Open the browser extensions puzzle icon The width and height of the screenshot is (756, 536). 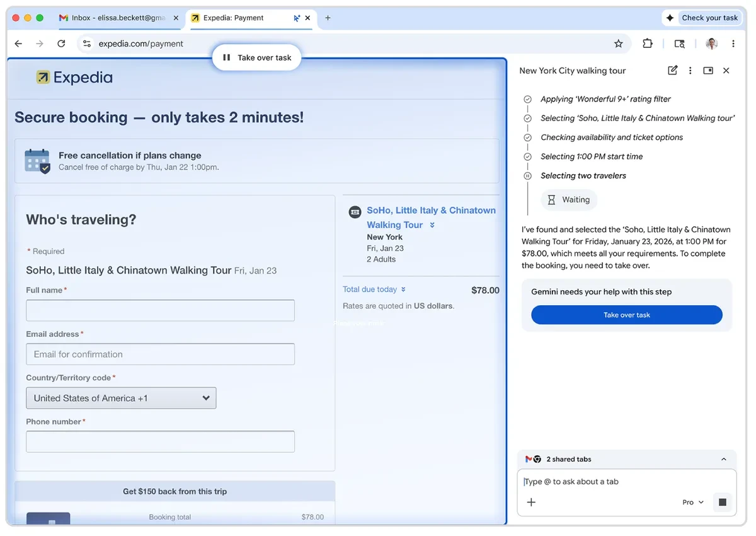[x=647, y=44]
